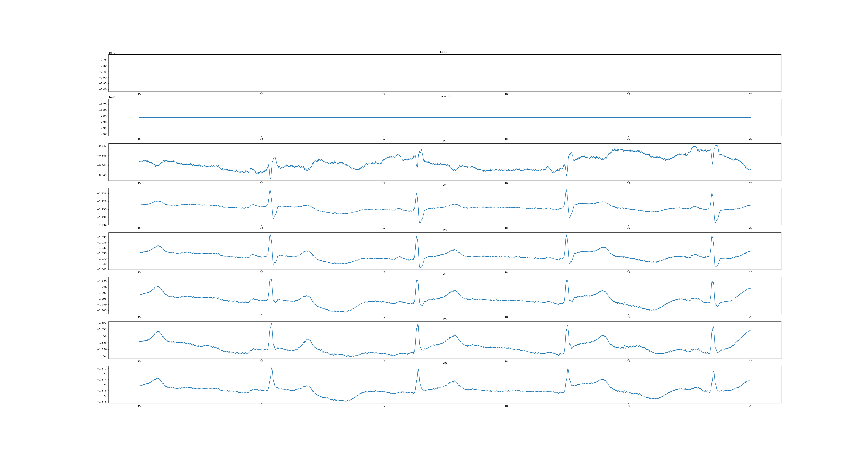The image size is (868, 453).
Task: Click the first tall QRS peak in V2
Action: (x=270, y=190)
